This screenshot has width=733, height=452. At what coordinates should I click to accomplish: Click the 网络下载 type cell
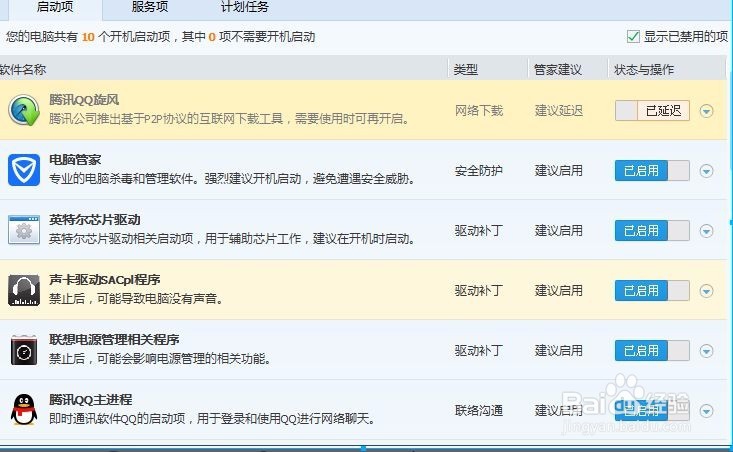coord(479,111)
